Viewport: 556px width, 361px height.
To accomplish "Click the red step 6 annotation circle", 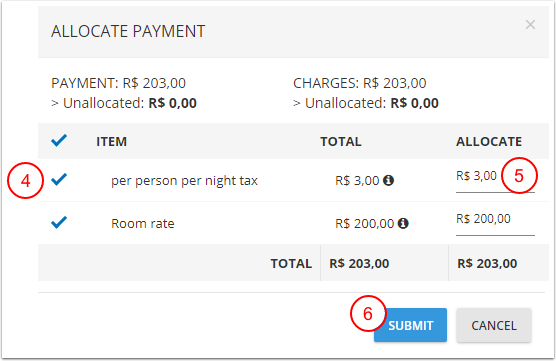I will click(x=368, y=313).
